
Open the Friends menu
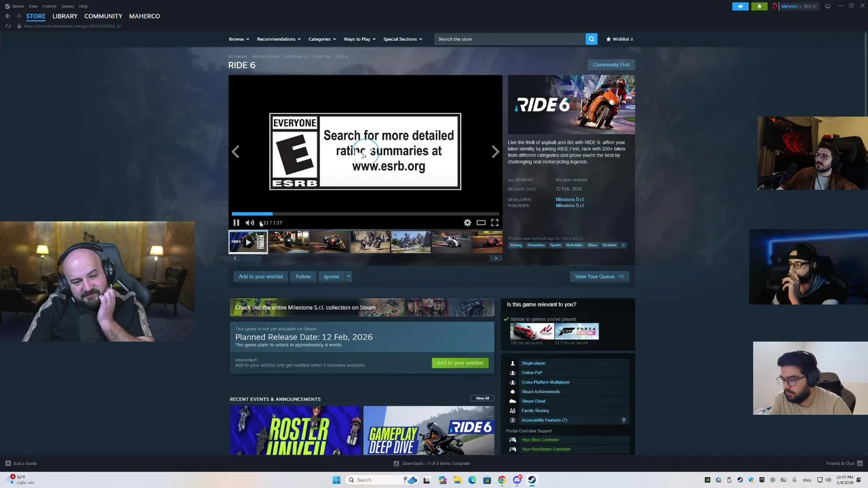(x=50, y=6)
